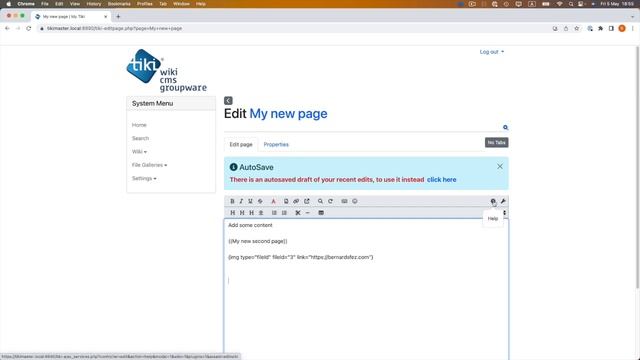
Task: Select the Edit page tab
Action: 241,144
